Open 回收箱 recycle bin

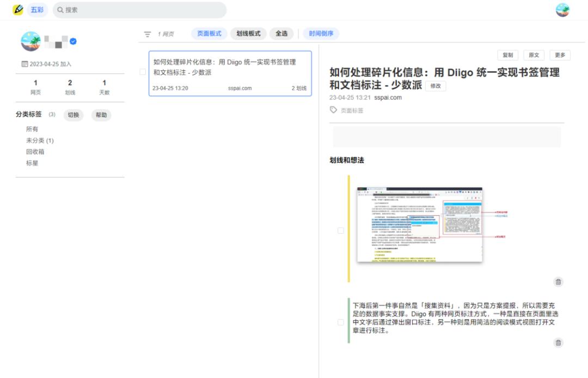35,151
